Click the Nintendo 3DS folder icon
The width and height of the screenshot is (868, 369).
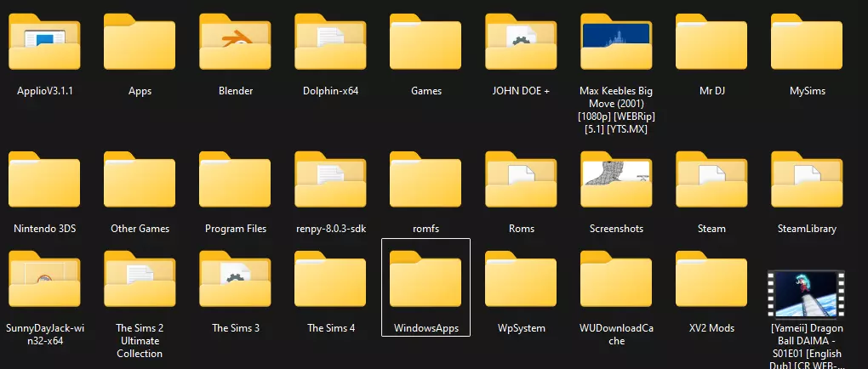click(x=44, y=179)
